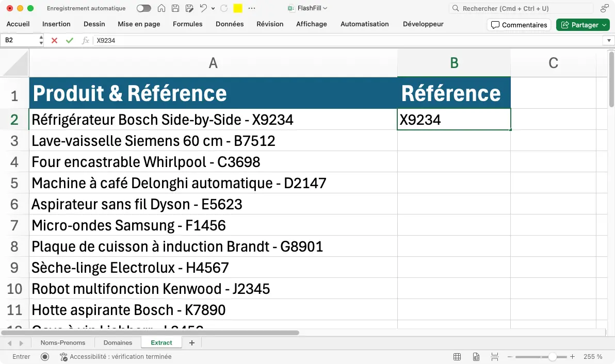The height and width of the screenshot is (364, 615).
Task: Click cell Plaque de cuisson à induction Brandt
Action: pyautogui.click(x=213, y=246)
